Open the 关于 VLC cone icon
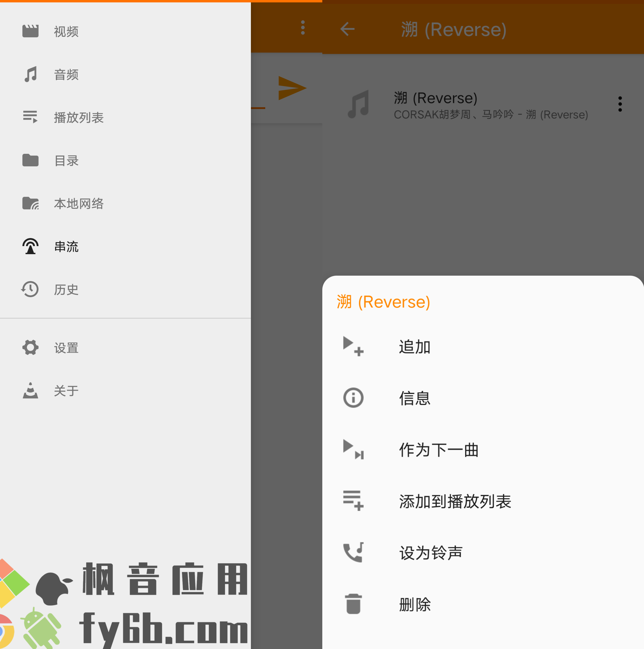The width and height of the screenshot is (644, 649). [30, 390]
